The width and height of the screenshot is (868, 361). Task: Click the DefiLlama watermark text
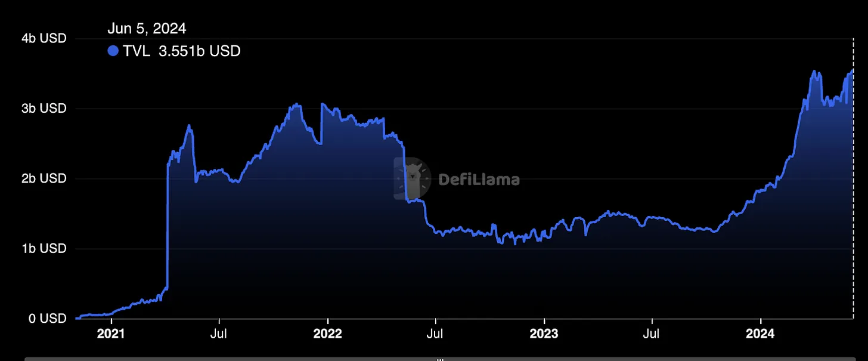pyautogui.click(x=479, y=179)
